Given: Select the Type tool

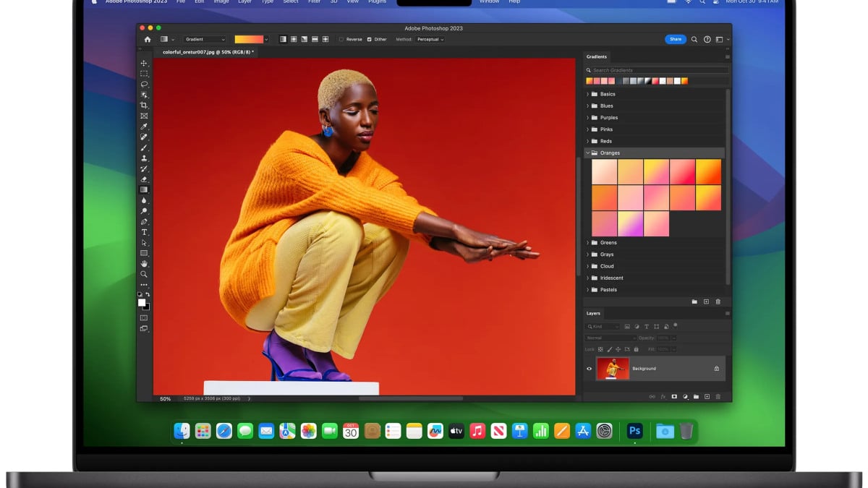Looking at the screenshot, I should [x=144, y=232].
